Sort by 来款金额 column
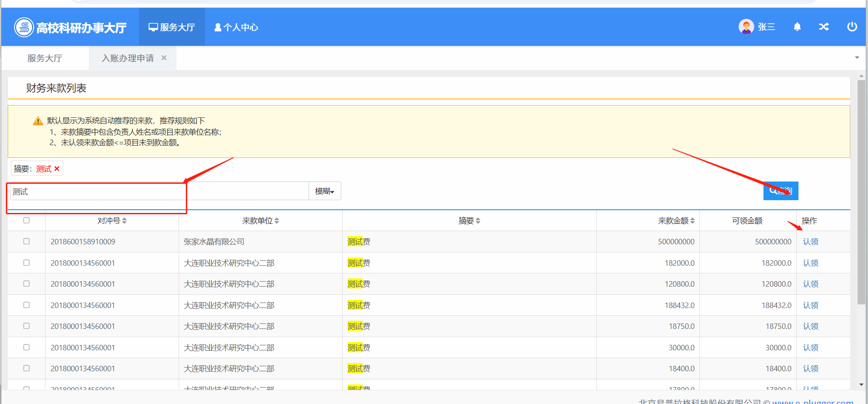Image resolution: width=868 pixels, height=404 pixels. tap(692, 221)
